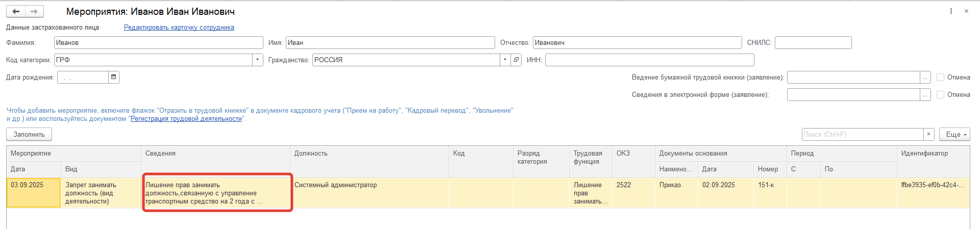The width and height of the screenshot is (980, 229).
Task: Click the Сведения column header
Action: [160, 154]
